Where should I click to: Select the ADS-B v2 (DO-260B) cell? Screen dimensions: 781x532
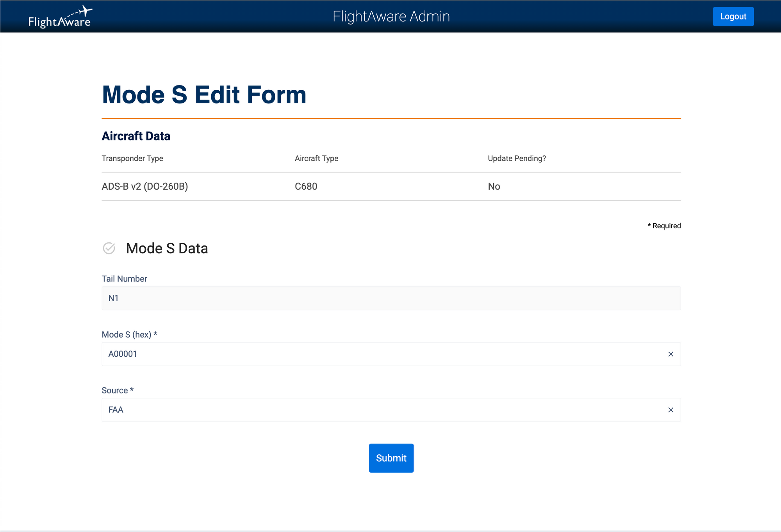145,187
